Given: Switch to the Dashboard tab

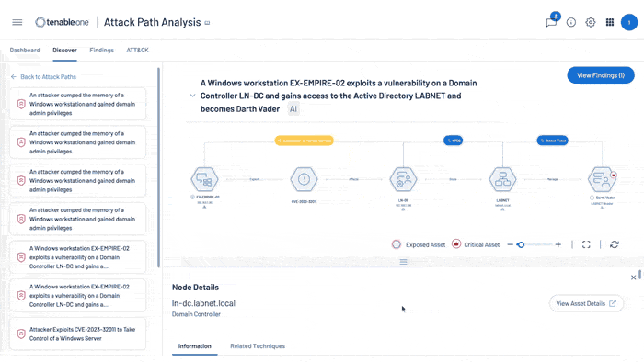Looking at the screenshot, I should click(x=25, y=50).
